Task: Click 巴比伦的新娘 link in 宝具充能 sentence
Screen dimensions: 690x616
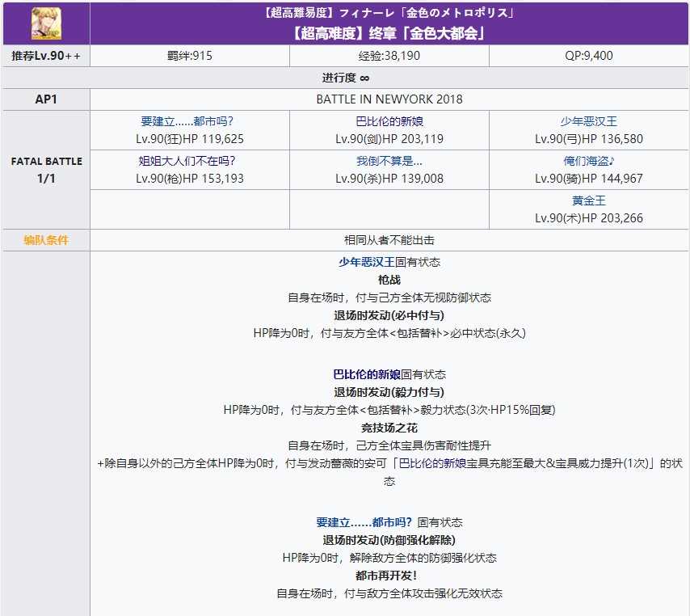Action: [432, 463]
